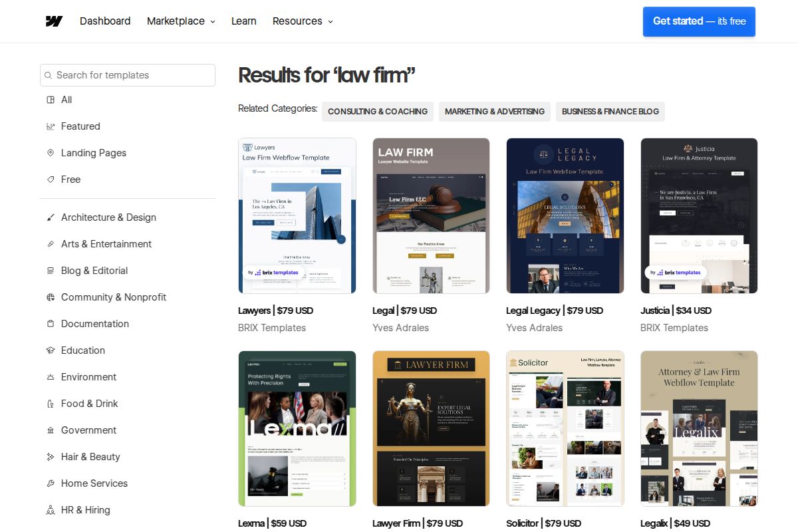The width and height of the screenshot is (798, 532).
Task: Open the Resources dropdown menu
Action: click(x=303, y=21)
